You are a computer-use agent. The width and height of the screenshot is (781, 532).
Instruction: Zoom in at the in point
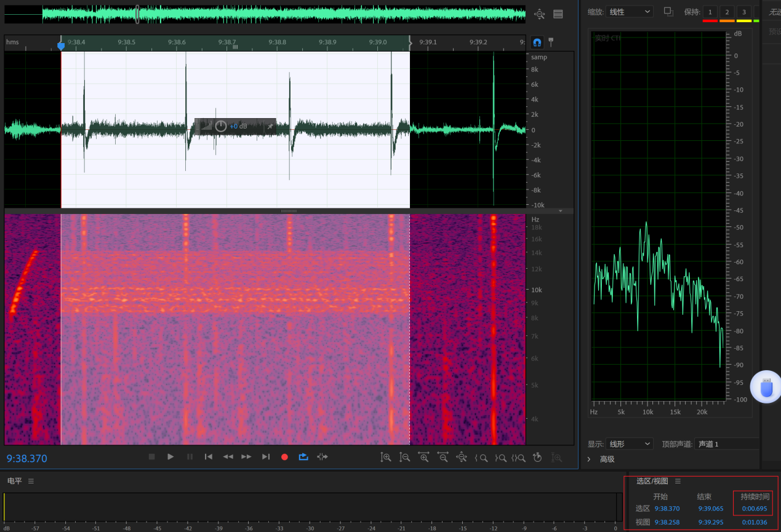click(481, 458)
